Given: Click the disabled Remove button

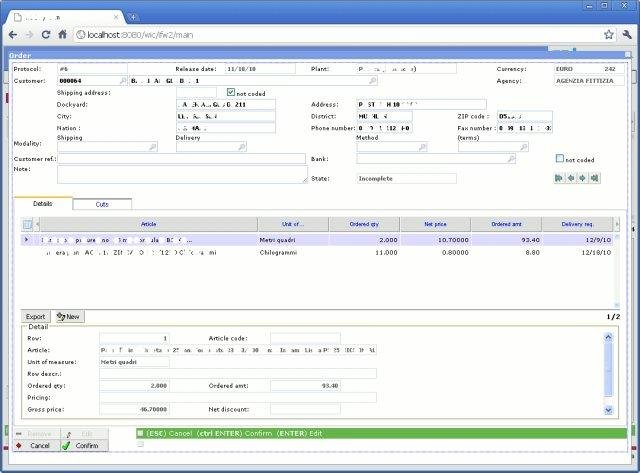Looking at the screenshot, I should point(37,434).
